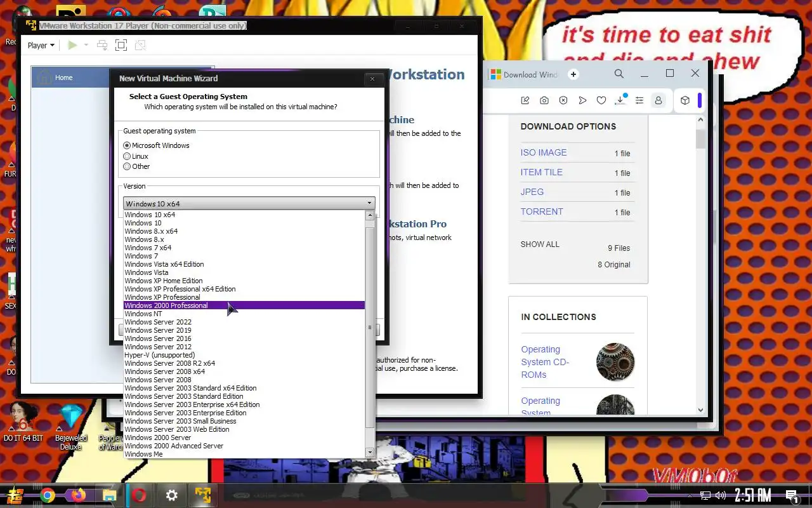812x508 pixels.
Task: Select the Microsoft Windows radio button
Action: pos(127,145)
